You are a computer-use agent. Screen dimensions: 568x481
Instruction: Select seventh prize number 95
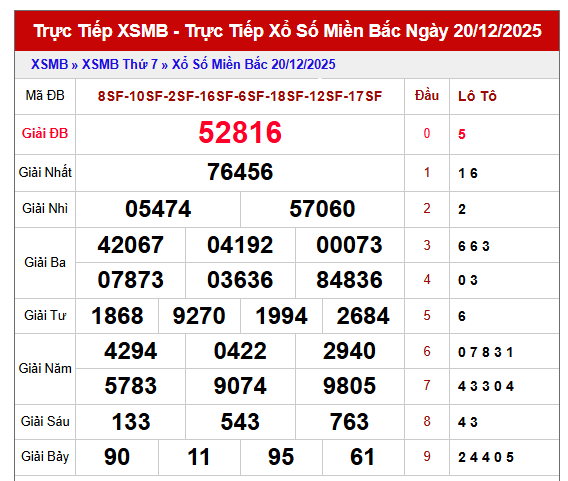(281, 457)
